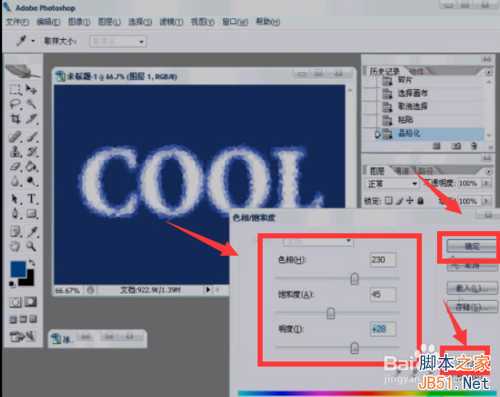
Task: Select the Path Selection tool
Action: click(15, 199)
